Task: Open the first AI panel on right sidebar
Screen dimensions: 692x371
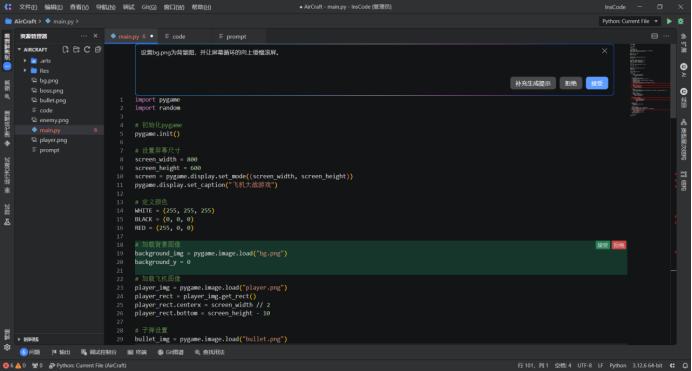Action: point(684,70)
